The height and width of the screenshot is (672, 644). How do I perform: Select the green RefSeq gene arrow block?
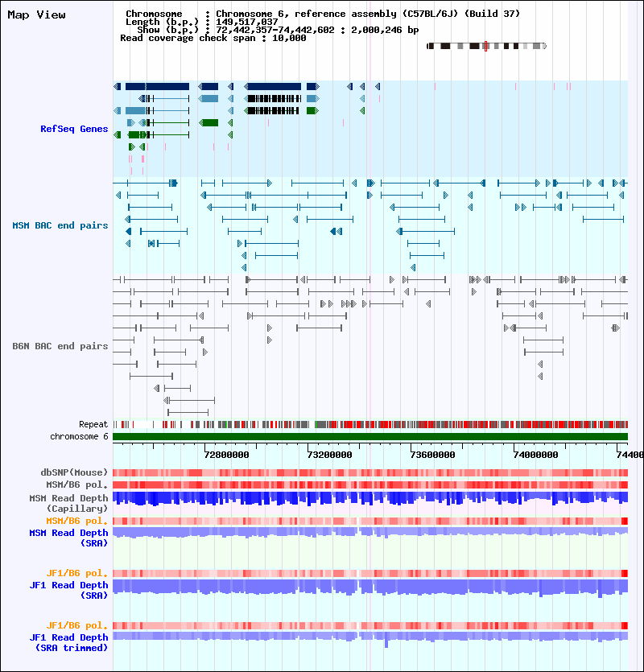(208, 123)
